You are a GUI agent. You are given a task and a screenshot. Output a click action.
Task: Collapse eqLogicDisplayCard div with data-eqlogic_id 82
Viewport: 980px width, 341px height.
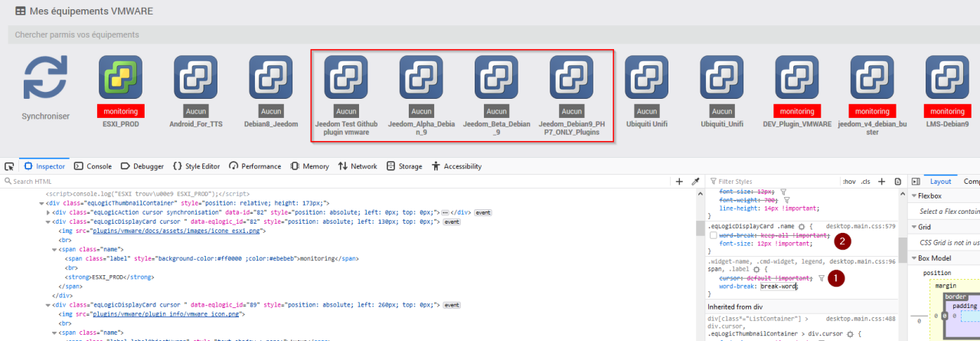click(x=47, y=221)
